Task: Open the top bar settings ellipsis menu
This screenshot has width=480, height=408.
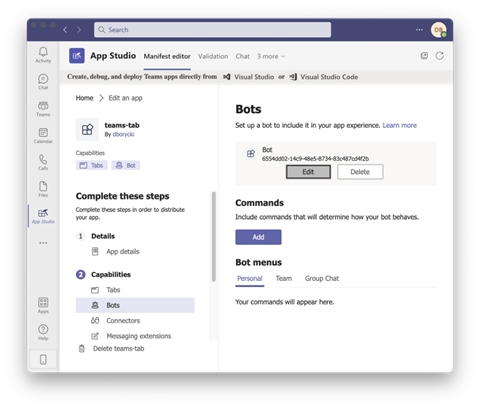Action: point(419,30)
